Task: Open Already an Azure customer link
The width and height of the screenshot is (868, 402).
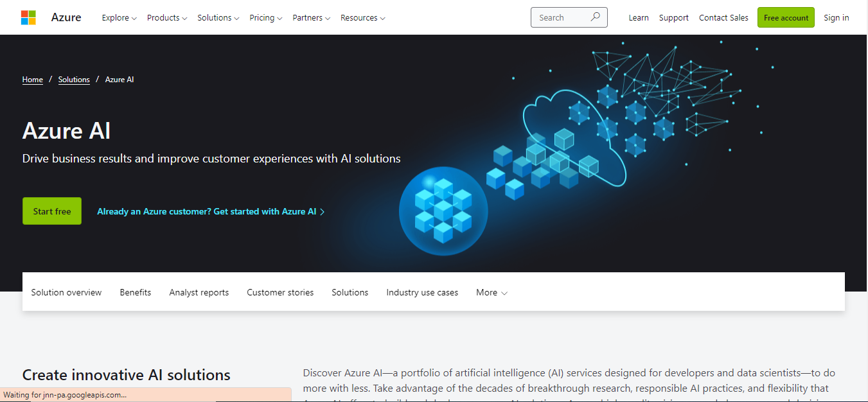Action: tap(211, 211)
